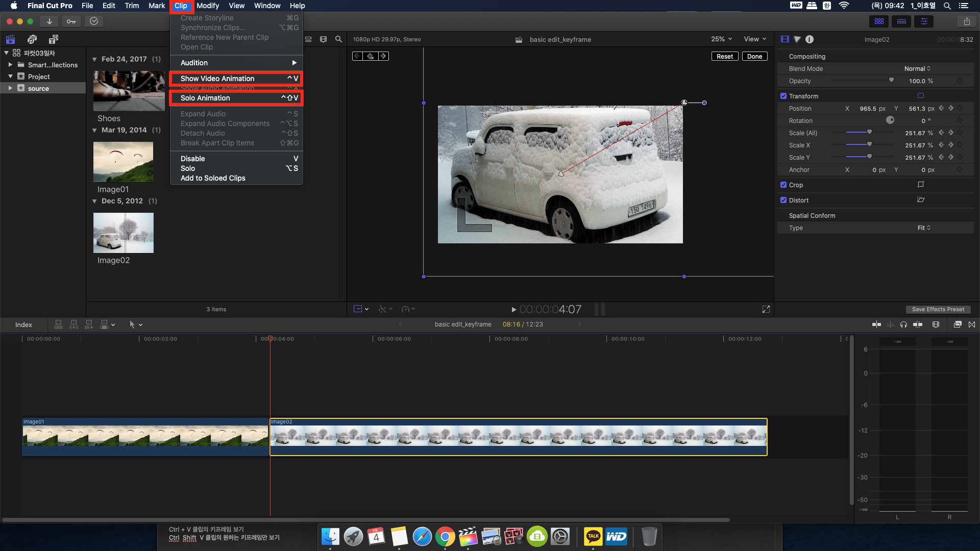Uncheck the Transform checkbox

[783, 96]
